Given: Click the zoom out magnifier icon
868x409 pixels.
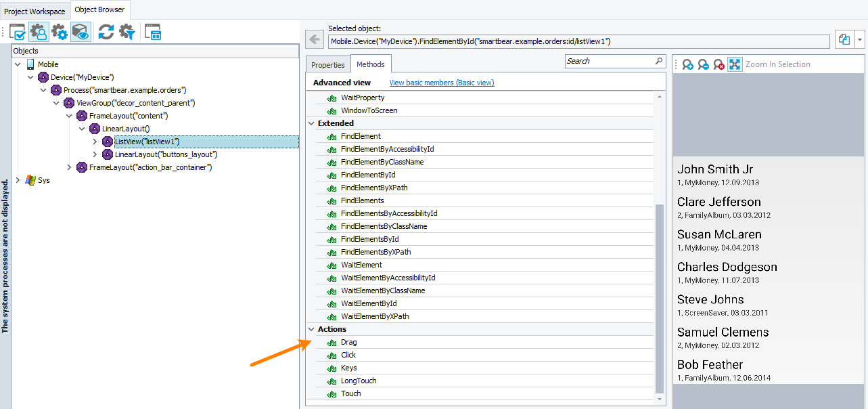Looking at the screenshot, I should point(704,64).
